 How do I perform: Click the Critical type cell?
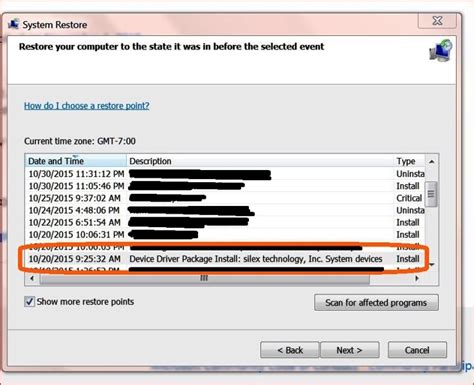point(409,198)
